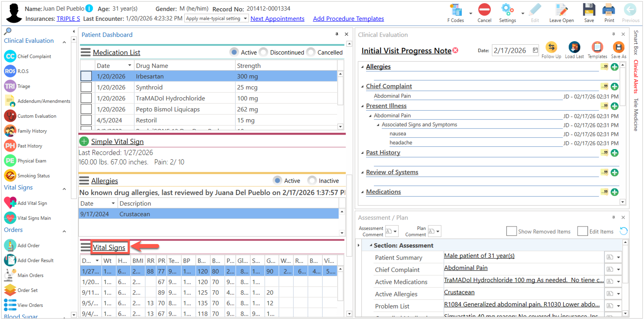
Task: Check the Synthroid medication row checkbox
Action: pos(86,87)
